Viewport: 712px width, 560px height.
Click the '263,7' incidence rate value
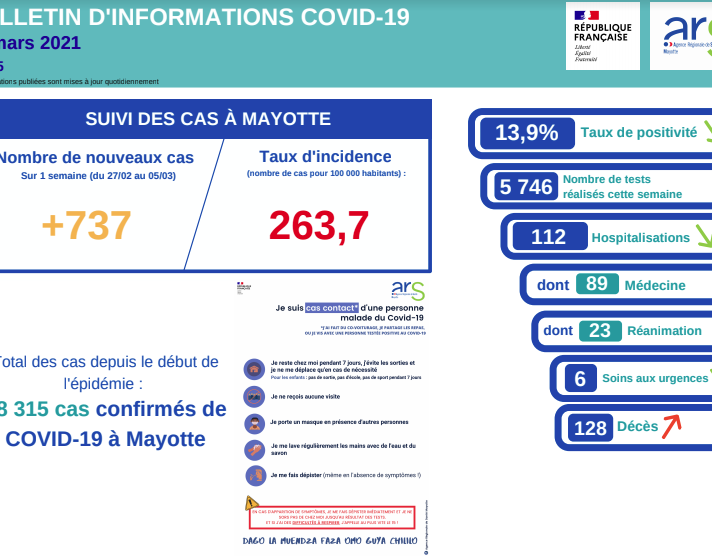click(319, 225)
